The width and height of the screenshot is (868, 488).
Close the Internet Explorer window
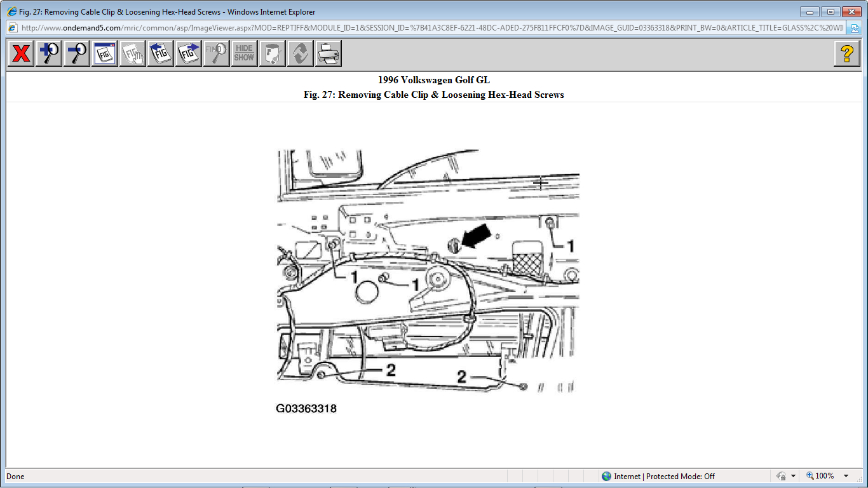(x=851, y=11)
